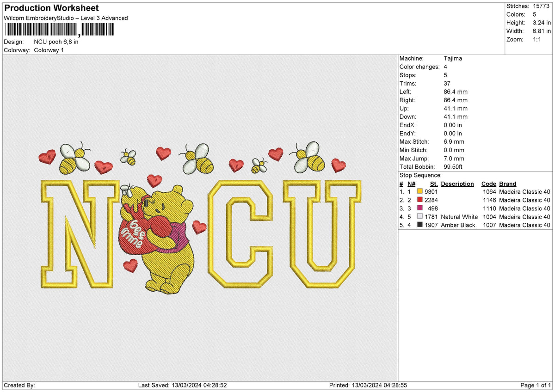This screenshot has width=555, height=392.
Task: Click the Natural White 1781 color swatch
Action: point(420,216)
